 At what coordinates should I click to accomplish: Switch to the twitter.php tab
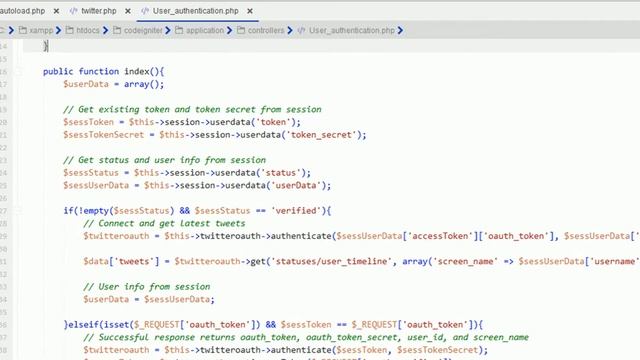coord(98,11)
